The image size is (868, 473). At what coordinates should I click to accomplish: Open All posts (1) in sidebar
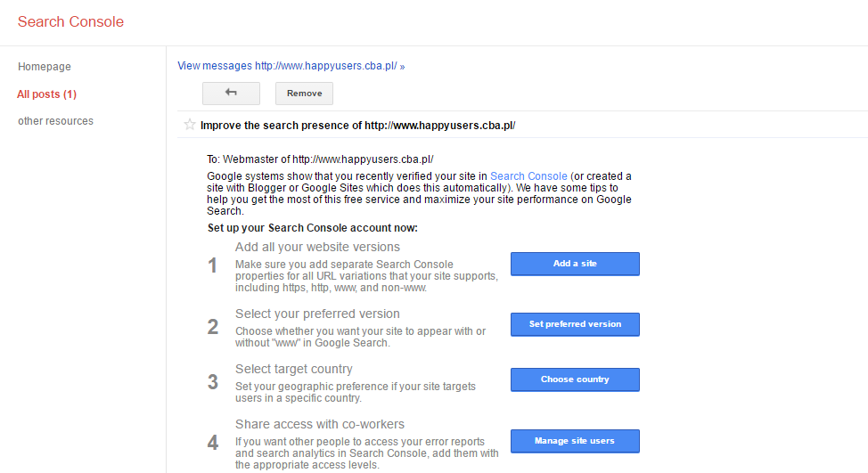point(46,94)
